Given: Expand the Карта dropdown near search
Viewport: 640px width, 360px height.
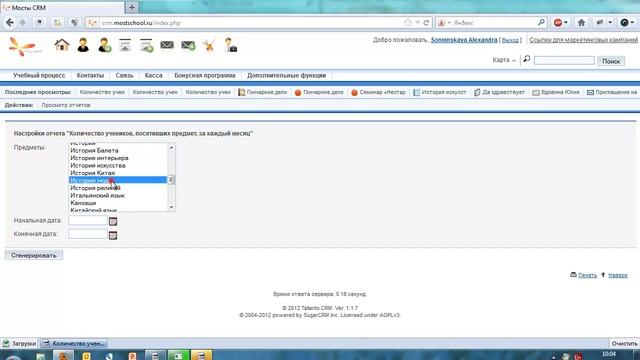Looking at the screenshot, I should [x=504, y=60].
